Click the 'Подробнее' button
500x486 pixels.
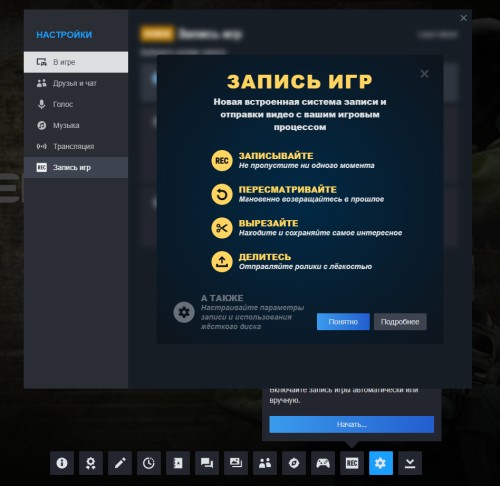click(400, 322)
